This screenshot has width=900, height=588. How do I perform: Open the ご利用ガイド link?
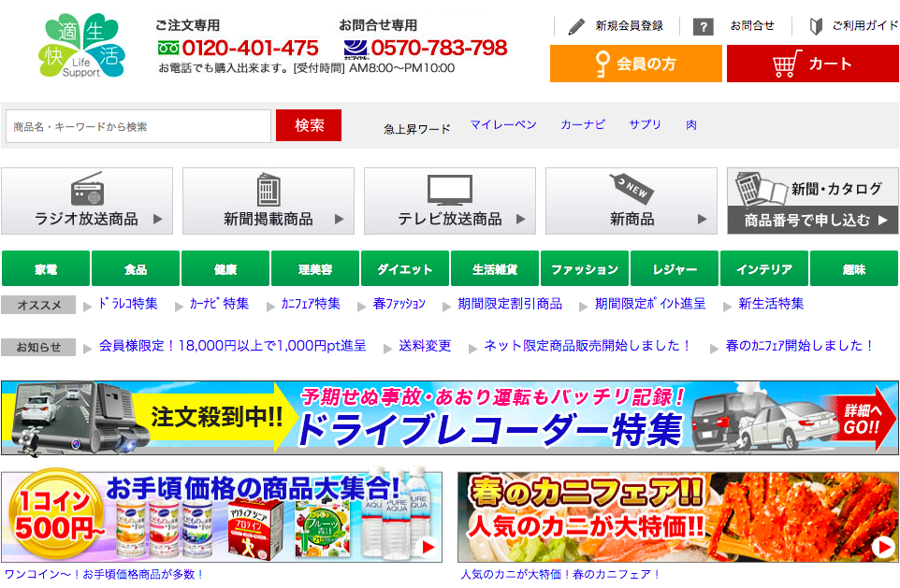865,26
